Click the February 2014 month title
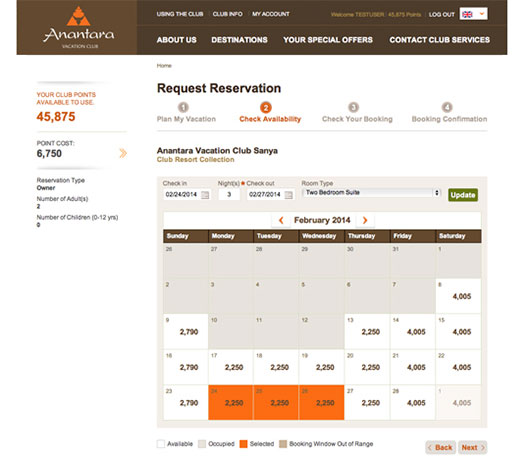Viewport: 530px width, 459px height. click(x=322, y=220)
